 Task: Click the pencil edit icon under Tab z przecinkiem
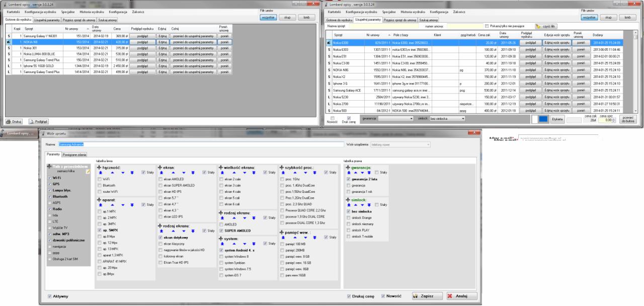pos(88,172)
